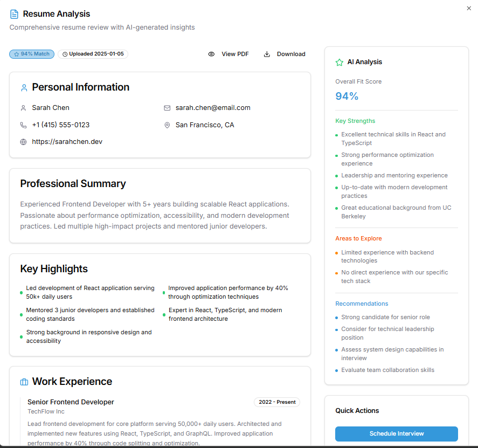Open the View PDF button
Viewport: 478px width, 448px height.
(x=229, y=54)
